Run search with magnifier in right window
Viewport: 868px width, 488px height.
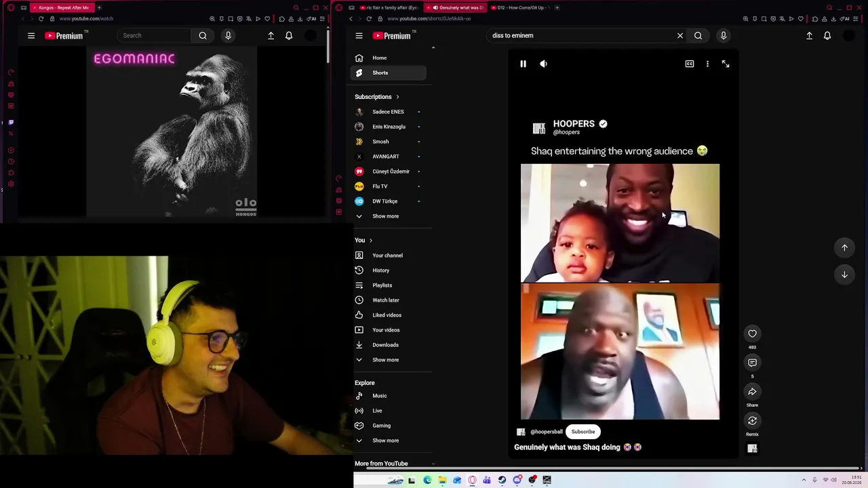(698, 35)
